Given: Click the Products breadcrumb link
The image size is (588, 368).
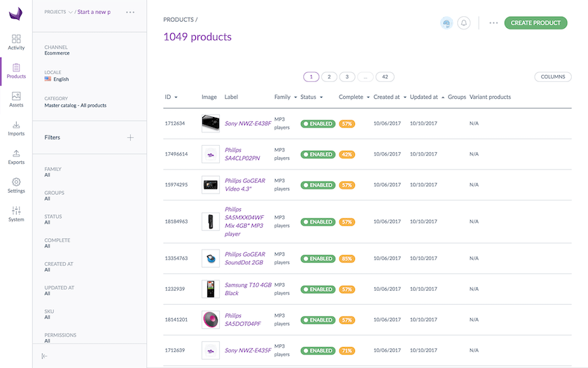Looking at the screenshot, I should (178, 20).
